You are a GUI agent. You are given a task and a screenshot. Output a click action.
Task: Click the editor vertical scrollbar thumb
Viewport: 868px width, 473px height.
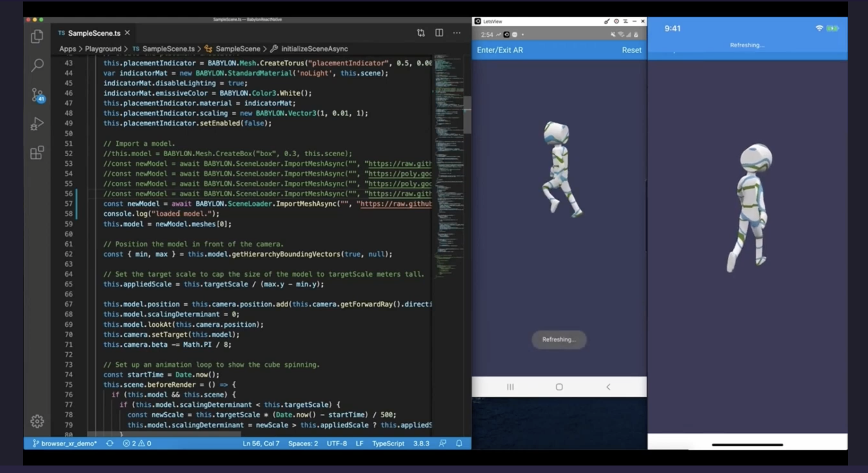(x=467, y=115)
